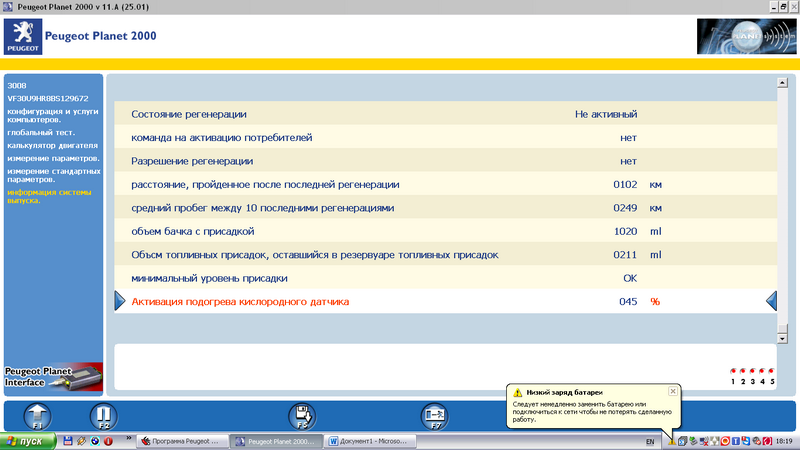Click the F2 pause button
800x450 pixels.
click(103, 415)
